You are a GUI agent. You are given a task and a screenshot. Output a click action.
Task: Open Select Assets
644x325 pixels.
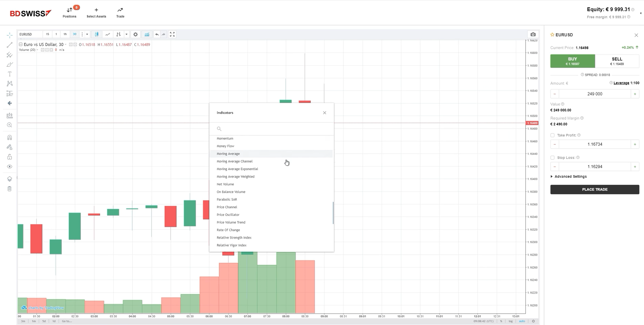coord(96,13)
